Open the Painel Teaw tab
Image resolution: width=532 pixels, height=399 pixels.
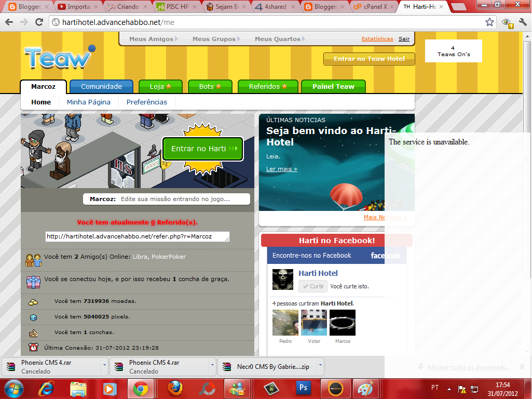333,87
